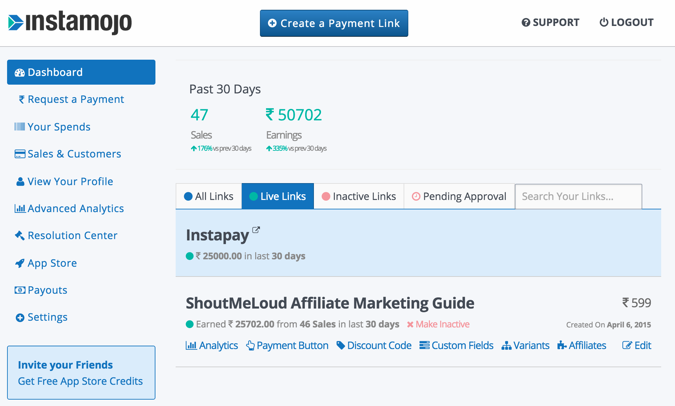The height and width of the screenshot is (406, 675).
Task: Open Analytics for ShoutMeLoud guide
Action: (x=211, y=345)
